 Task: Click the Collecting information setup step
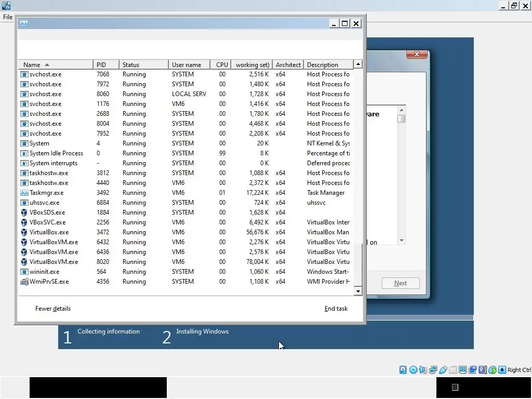(x=109, y=331)
